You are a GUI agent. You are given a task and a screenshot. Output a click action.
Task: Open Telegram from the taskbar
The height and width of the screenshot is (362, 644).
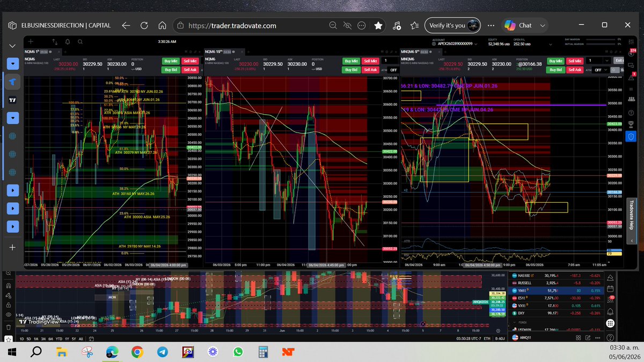(x=162, y=352)
